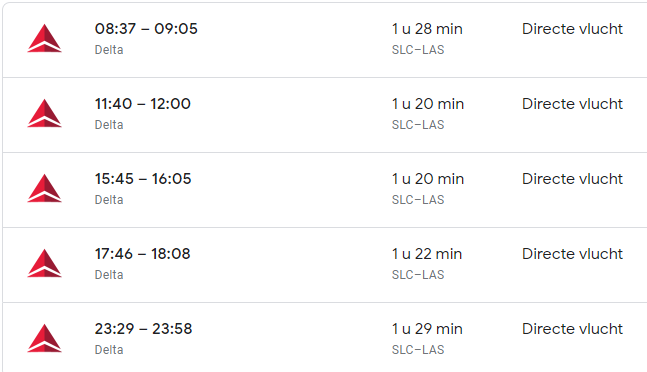Click Directe vlucht on the 11:40 flight
The image size is (647, 372).
[572, 104]
